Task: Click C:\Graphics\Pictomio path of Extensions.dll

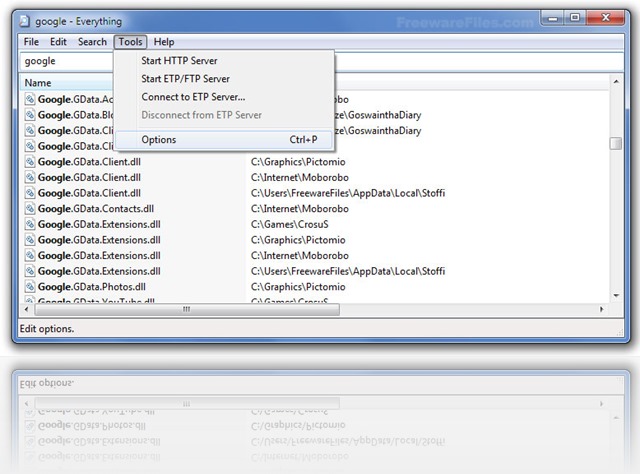Action: point(298,240)
